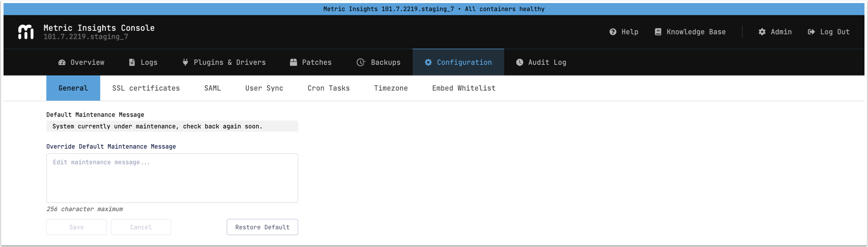This screenshot has height=247, width=868.
Task: Open the Timezone tab
Action: click(x=391, y=88)
